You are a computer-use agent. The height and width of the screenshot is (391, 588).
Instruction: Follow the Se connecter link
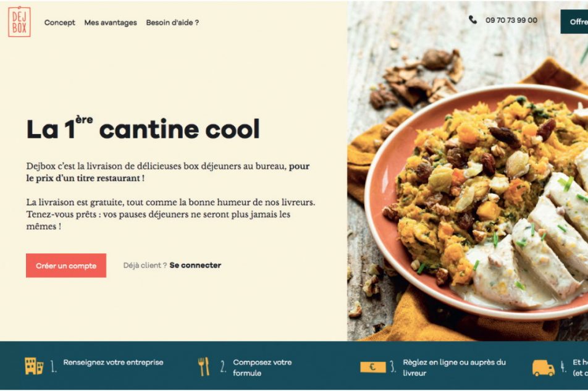click(x=195, y=265)
